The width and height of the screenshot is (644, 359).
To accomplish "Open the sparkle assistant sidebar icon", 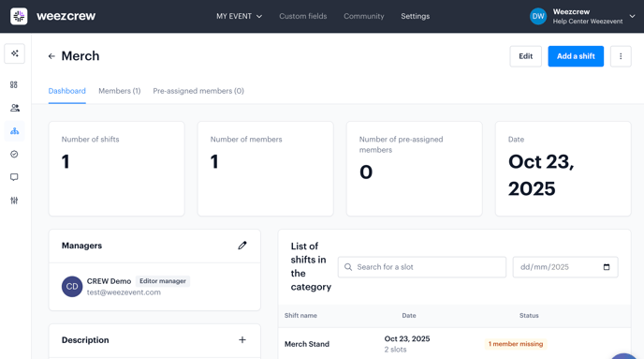I will click(14, 53).
